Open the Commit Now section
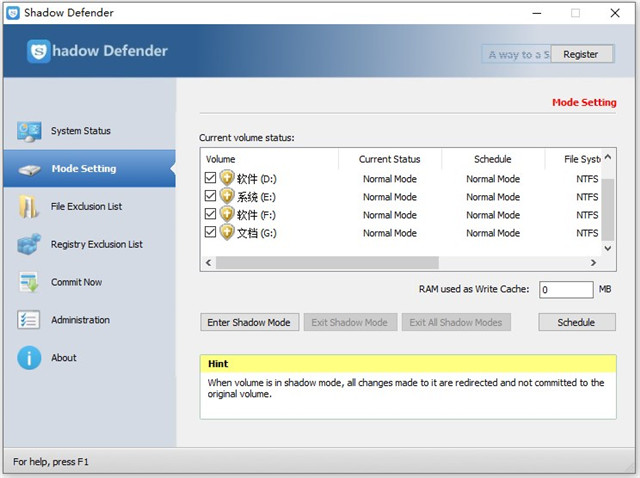The height and width of the screenshot is (478, 640). 89,282
